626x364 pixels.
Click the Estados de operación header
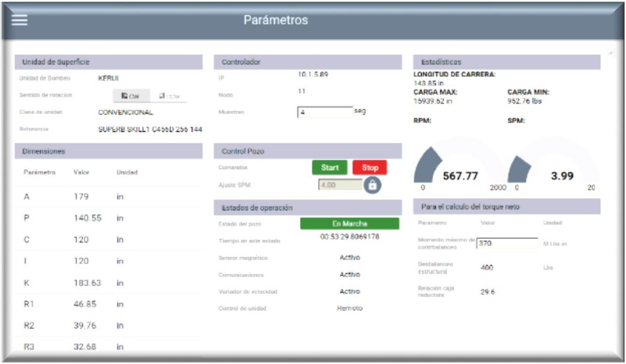(x=307, y=208)
